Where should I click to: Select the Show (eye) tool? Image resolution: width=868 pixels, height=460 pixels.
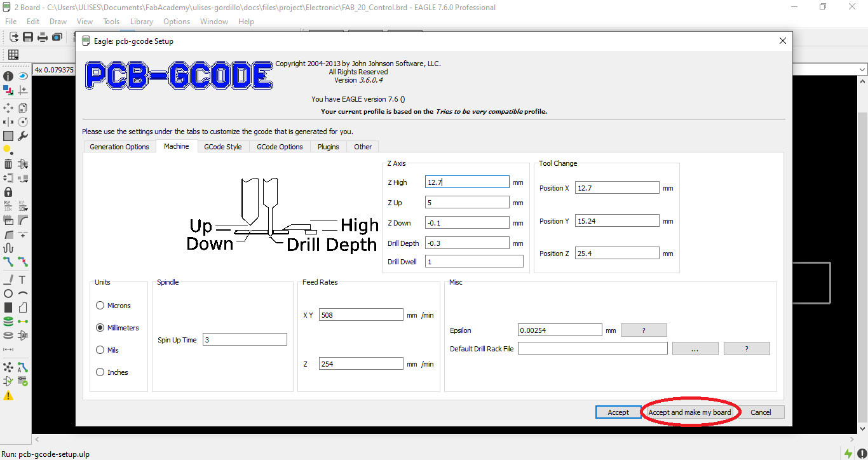point(23,76)
